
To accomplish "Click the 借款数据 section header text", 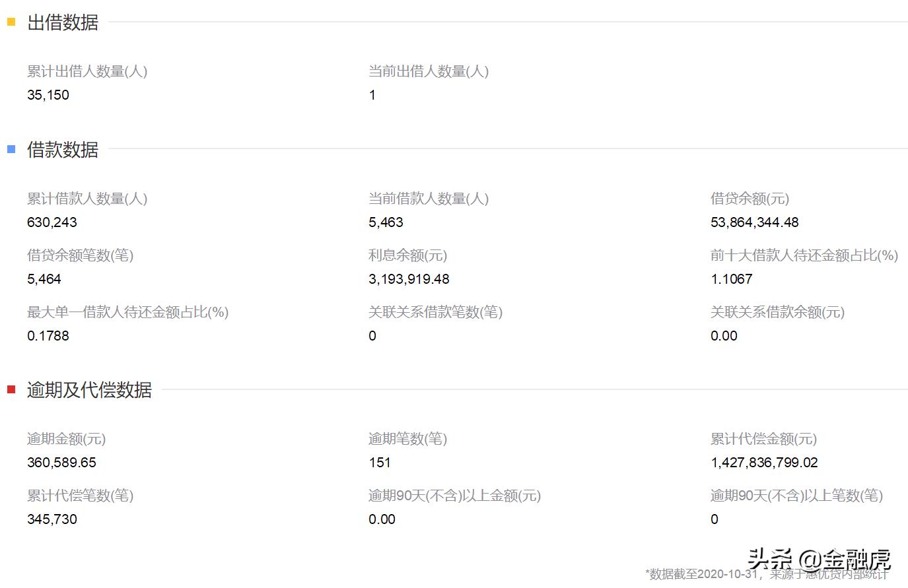I will (62, 150).
